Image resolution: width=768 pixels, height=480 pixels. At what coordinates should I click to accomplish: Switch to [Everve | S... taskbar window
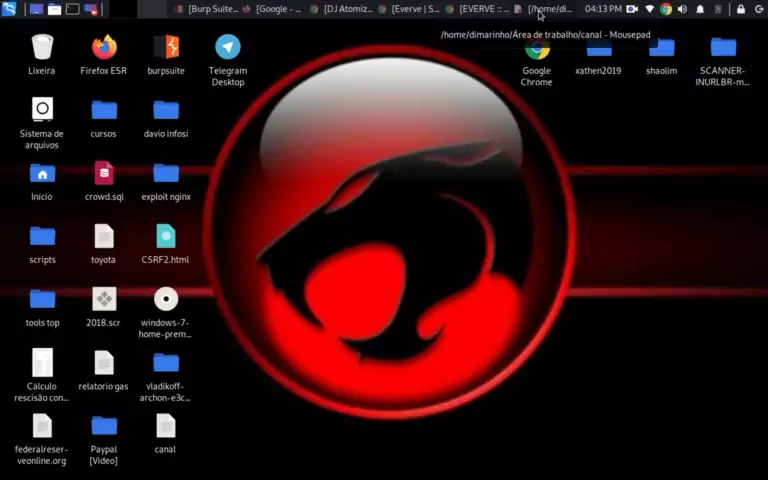pyautogui.click(x=409, y=9)
